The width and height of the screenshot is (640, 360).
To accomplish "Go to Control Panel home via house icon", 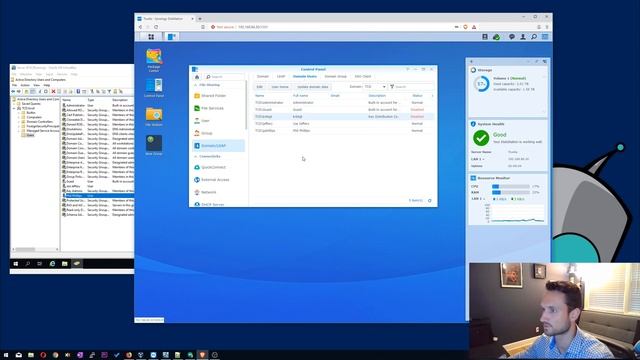I will pos(197,77).
